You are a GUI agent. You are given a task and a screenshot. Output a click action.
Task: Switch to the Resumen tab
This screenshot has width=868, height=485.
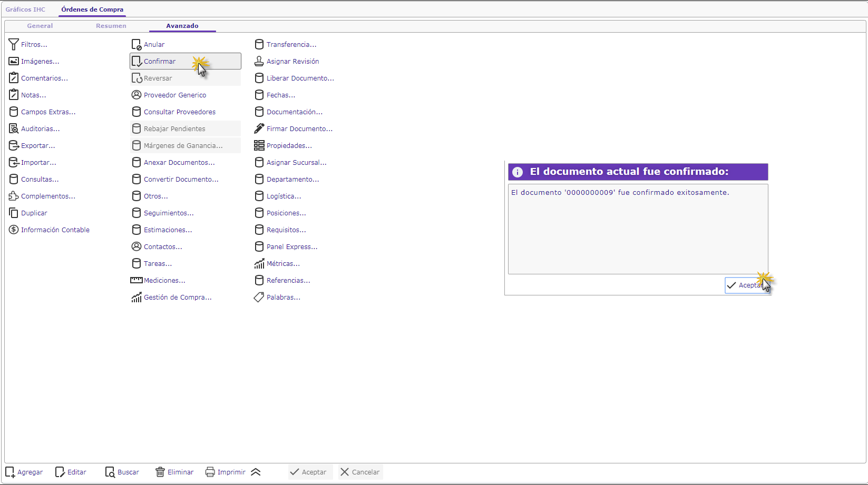111,26
